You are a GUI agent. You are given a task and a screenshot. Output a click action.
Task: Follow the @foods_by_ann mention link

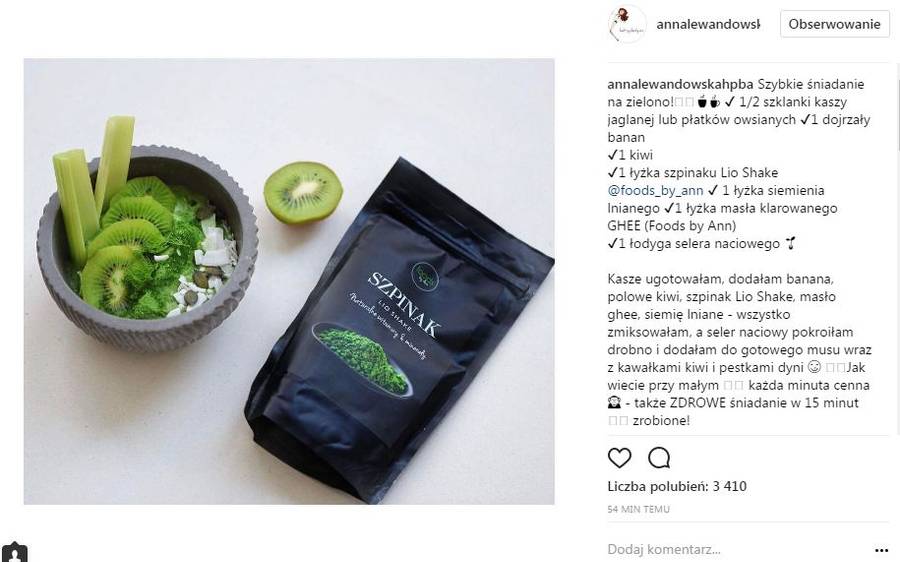[x=655, y=191]
